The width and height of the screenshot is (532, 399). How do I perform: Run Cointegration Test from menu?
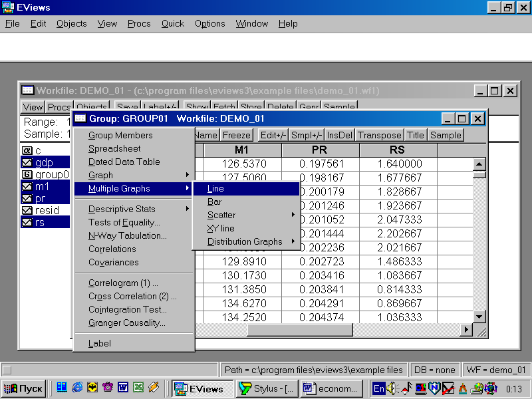coord(133,309)
